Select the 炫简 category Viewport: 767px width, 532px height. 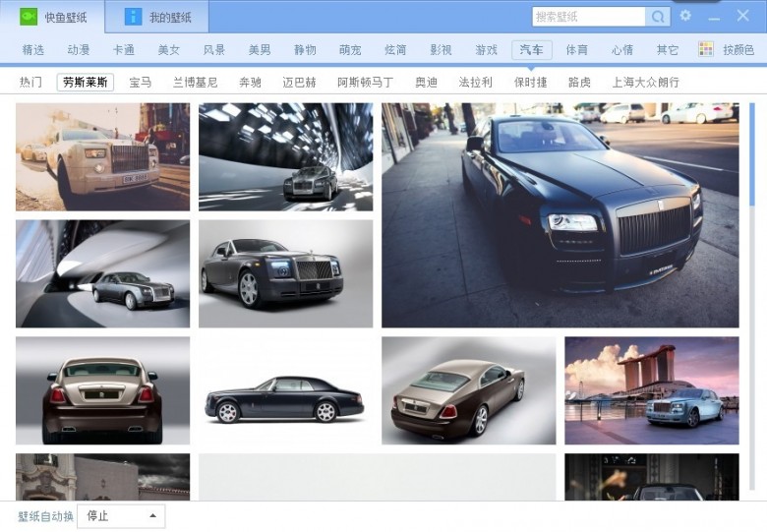(x=395, y=50)
